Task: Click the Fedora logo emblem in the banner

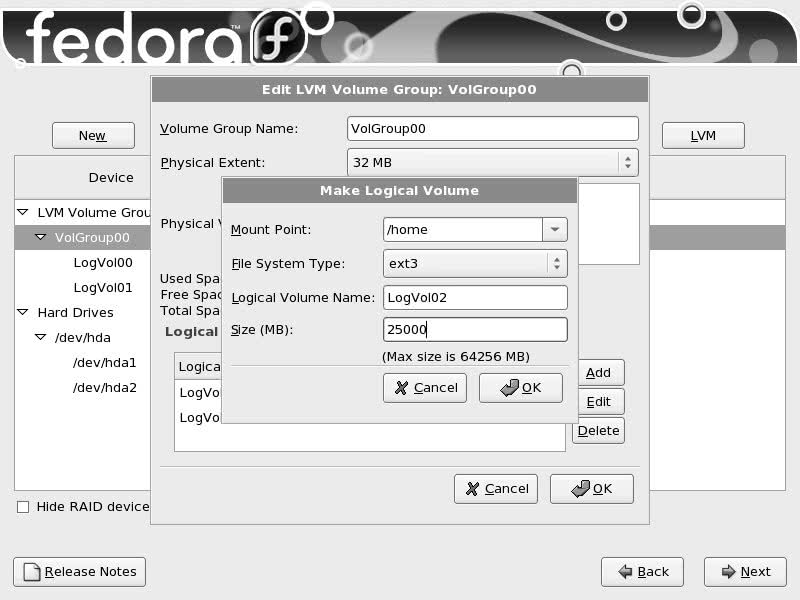Action: pos(280,38)
